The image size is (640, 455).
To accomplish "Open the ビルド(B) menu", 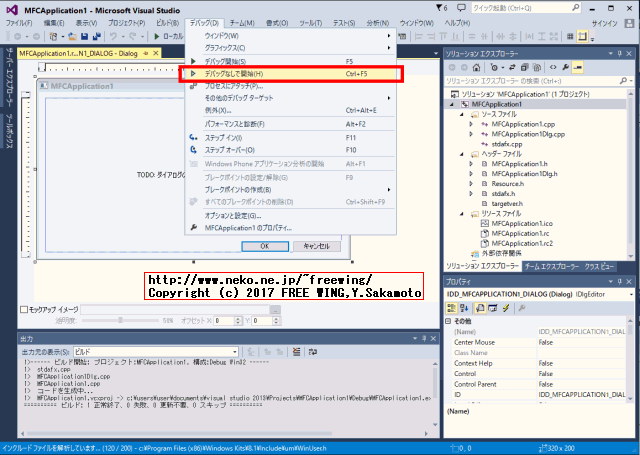I will pos(167,23).
